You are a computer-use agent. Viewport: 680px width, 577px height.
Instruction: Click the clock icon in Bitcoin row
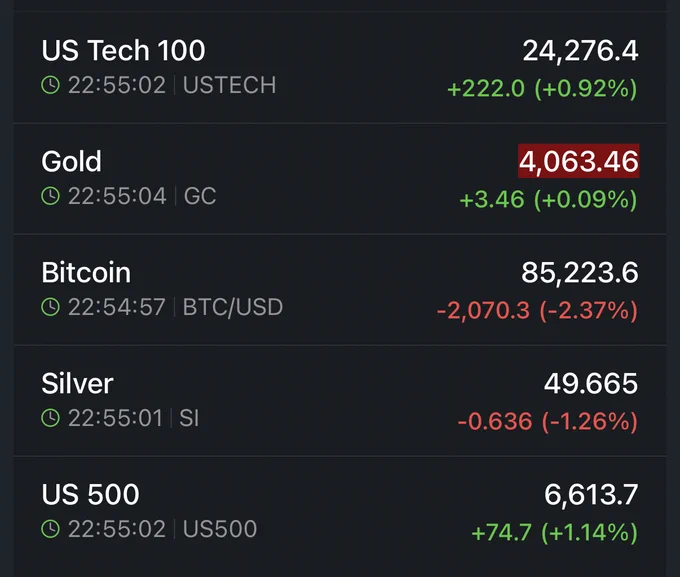tap(50, 307)
